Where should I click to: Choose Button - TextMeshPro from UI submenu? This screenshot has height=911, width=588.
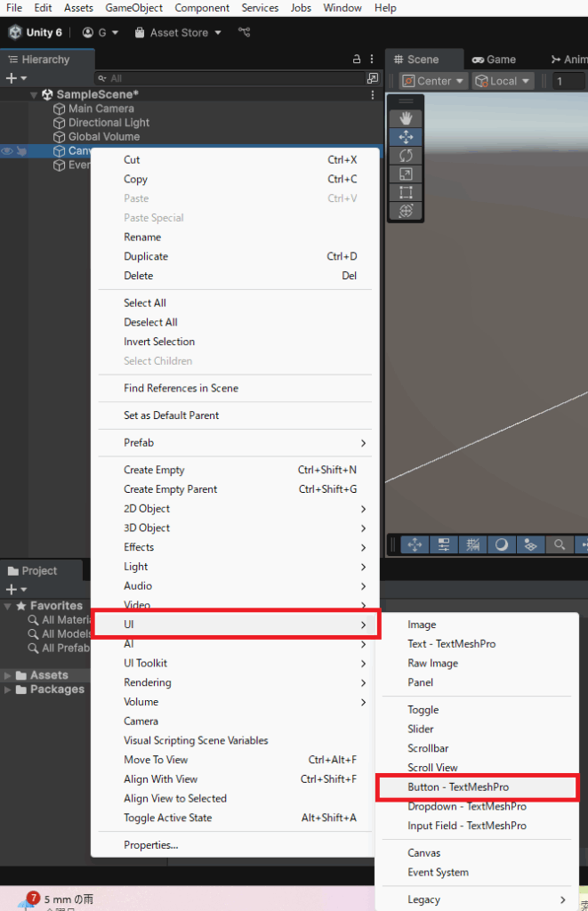coord(477,787)
